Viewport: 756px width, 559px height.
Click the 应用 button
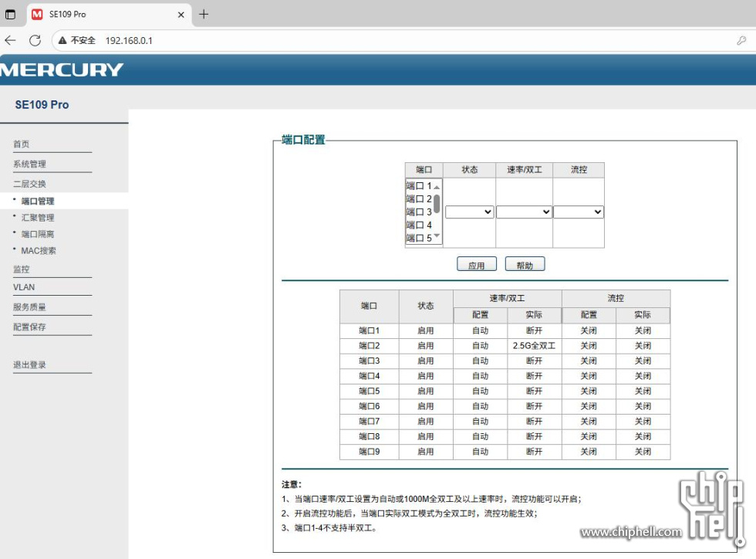click(x=476, y=265)
